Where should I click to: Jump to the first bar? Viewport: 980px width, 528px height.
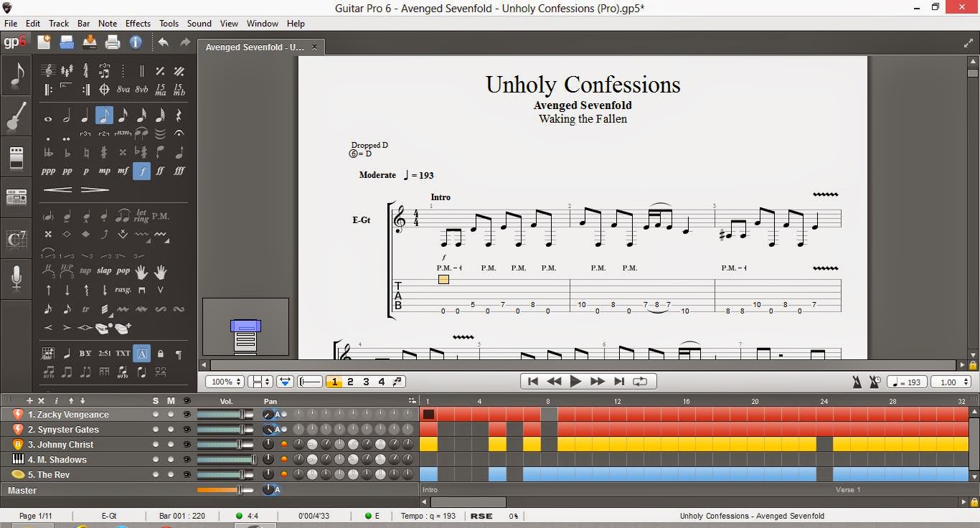tap(532, 382)
